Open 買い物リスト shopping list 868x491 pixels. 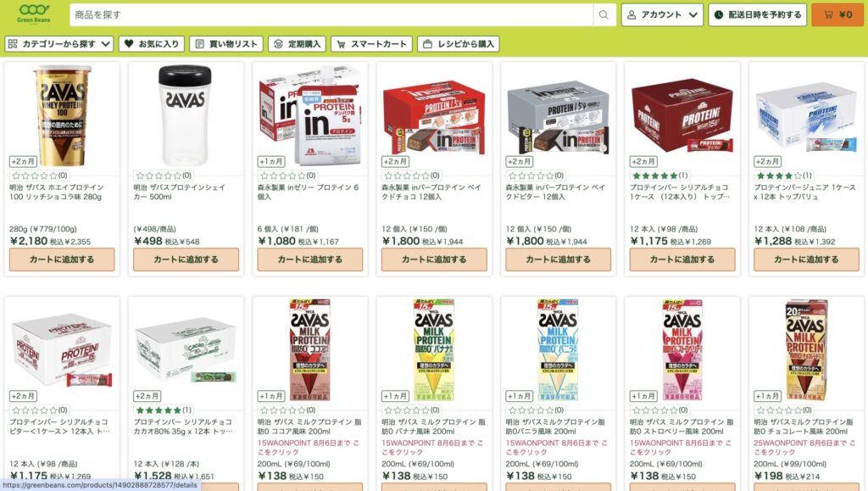[226, 44]
